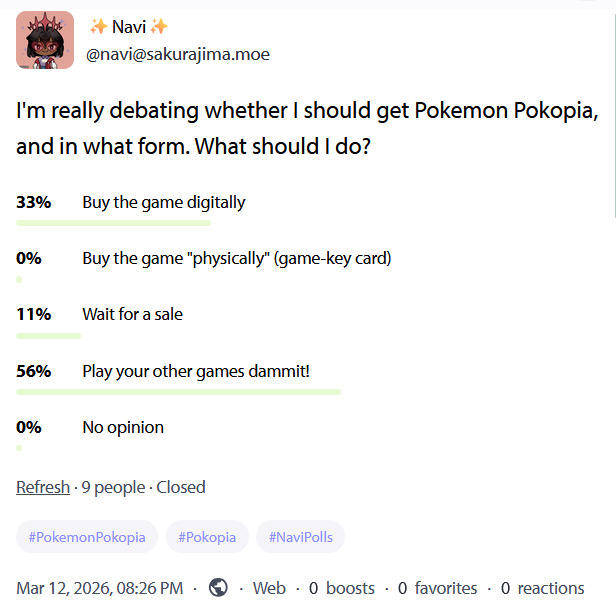Open the #PokemonPokopia hashtag
This screenshot has width=616, height=608.
point(87,537)
